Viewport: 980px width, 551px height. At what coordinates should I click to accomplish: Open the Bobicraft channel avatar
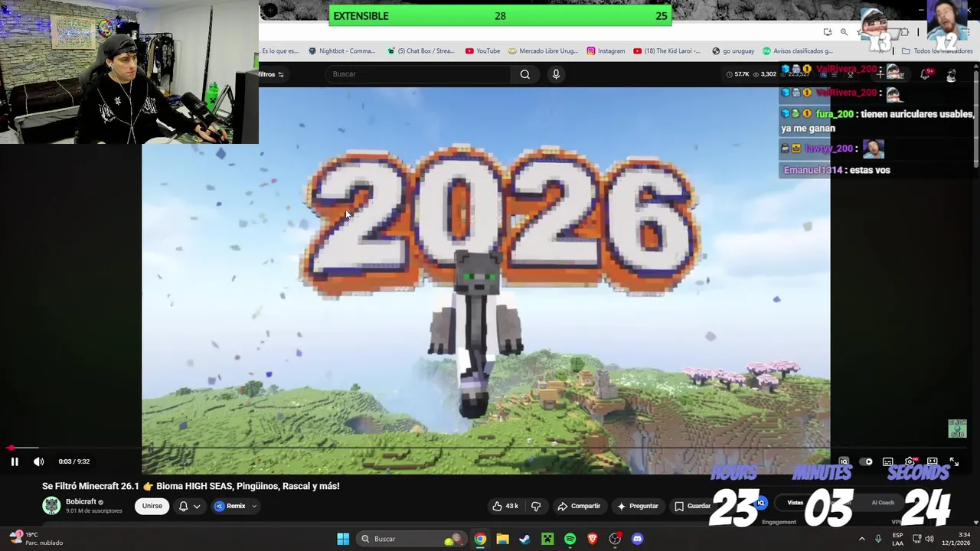click(x=51, y=505)
